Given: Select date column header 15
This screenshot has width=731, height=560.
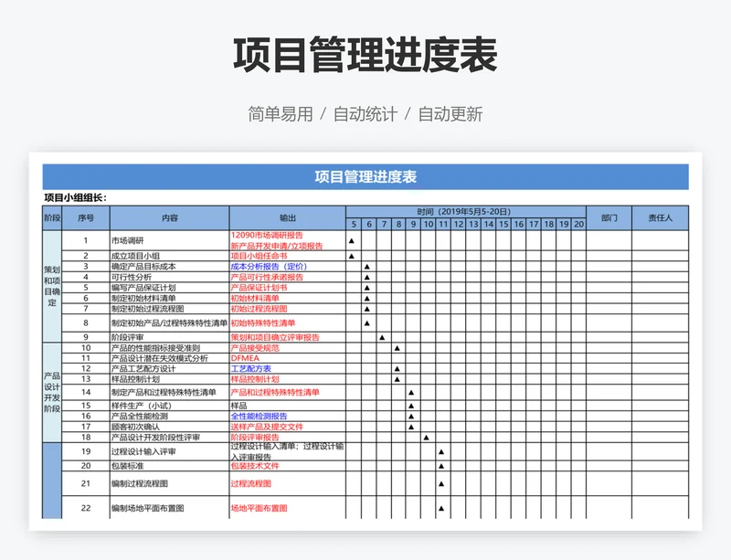Looking at the screenshot, I should coord(503,225).
